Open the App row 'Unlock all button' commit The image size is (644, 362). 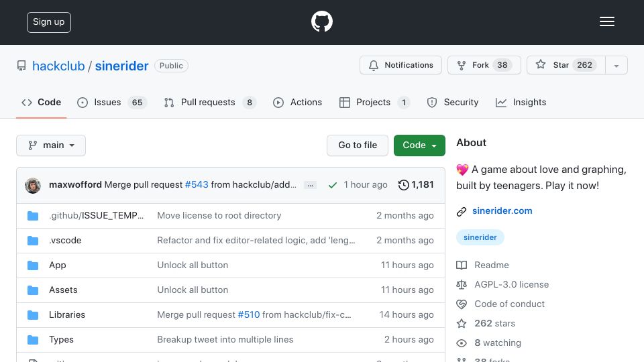coord(193,265)
